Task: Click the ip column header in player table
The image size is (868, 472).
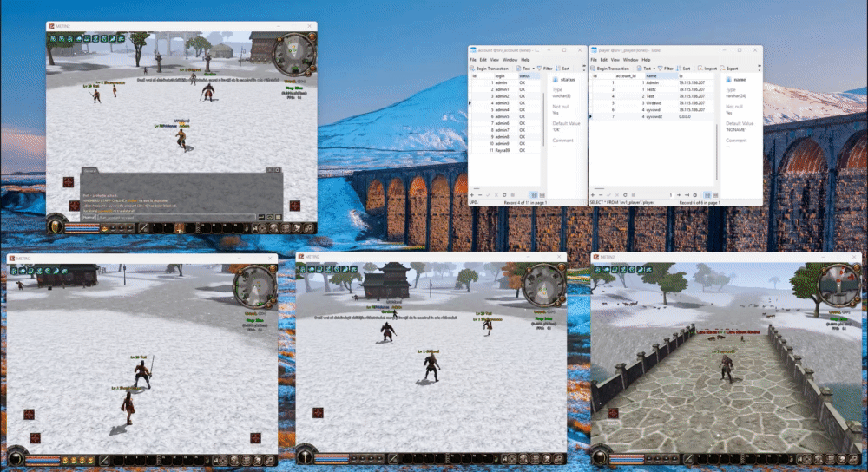Action: click(696, 75)
